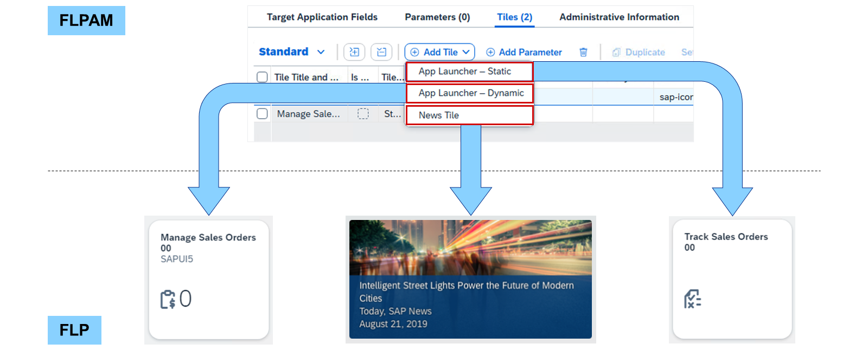Click the insert row icon after Standard
Screen dimensions: 868x350
(354, 52)
